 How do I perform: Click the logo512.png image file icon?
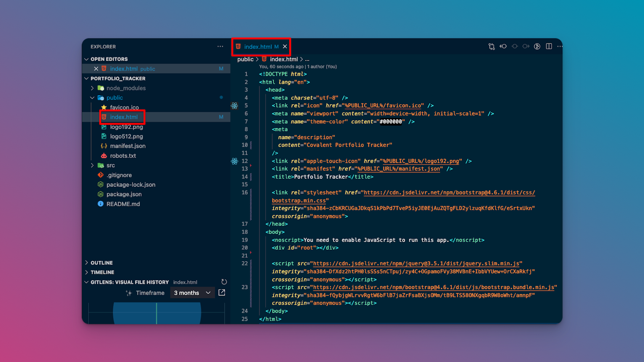104,136
